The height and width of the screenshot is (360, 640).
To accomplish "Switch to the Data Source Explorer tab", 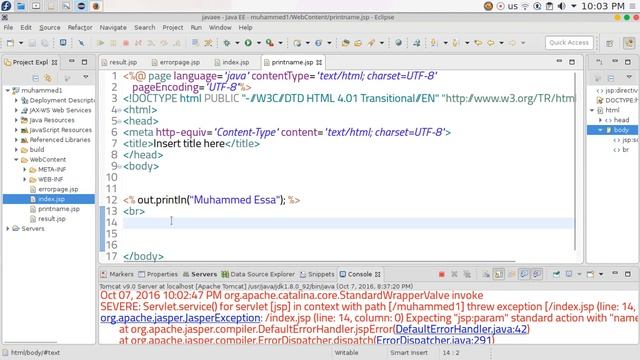I will click(258, 274).
